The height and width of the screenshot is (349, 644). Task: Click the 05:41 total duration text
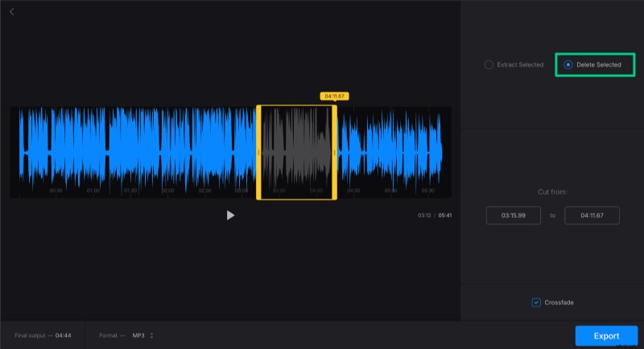tap(445, 216)
